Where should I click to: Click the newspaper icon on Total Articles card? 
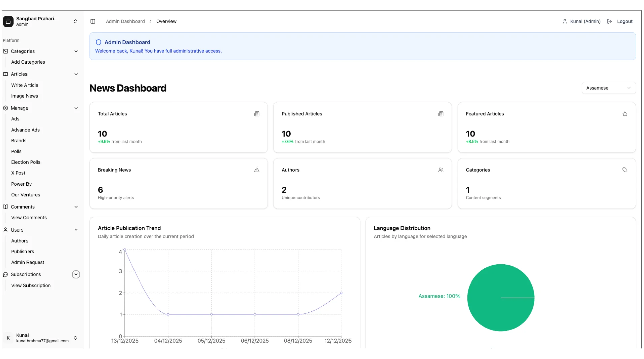coord(257,114)
